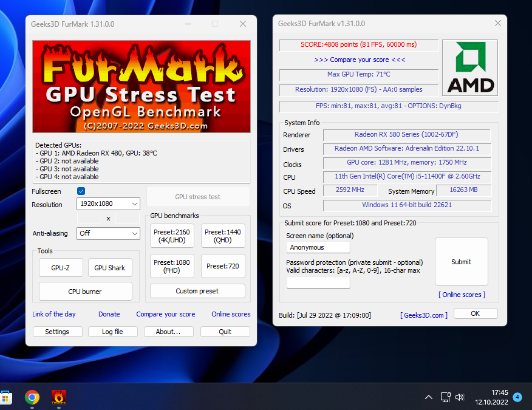Open the Anti-aliasing dropdown set to Off

pos(108,233)
